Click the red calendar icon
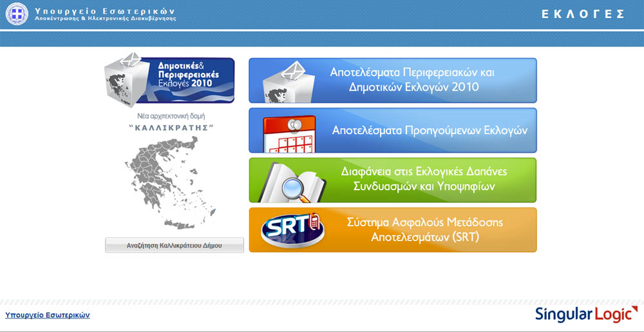The image size is (644, 332). (x=289, y=134)
